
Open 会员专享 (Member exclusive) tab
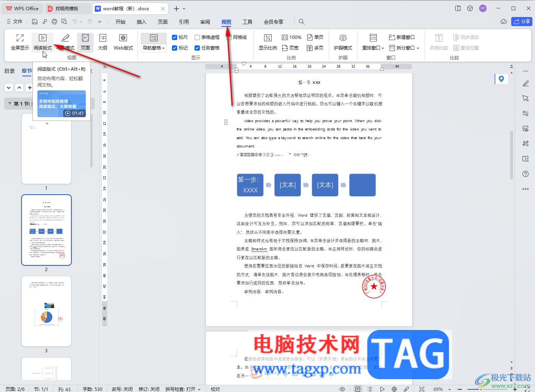274,22
